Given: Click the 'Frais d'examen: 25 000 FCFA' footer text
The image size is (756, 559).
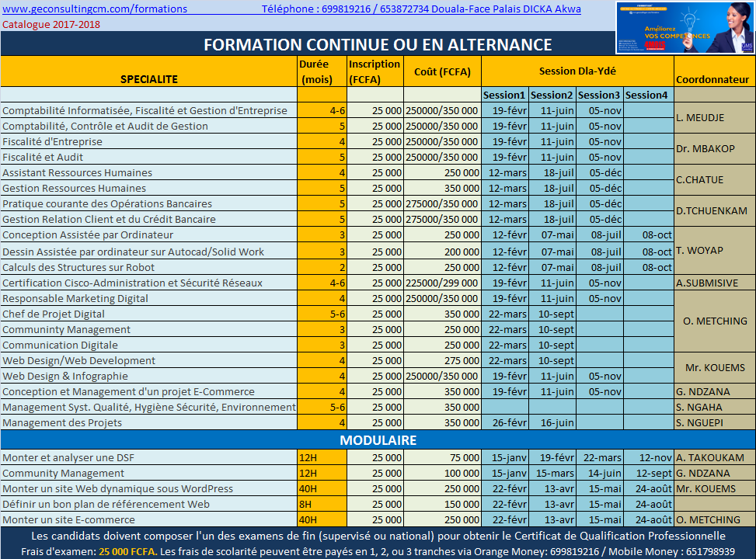Looking at the screenshot, I should tap(89, 551).
